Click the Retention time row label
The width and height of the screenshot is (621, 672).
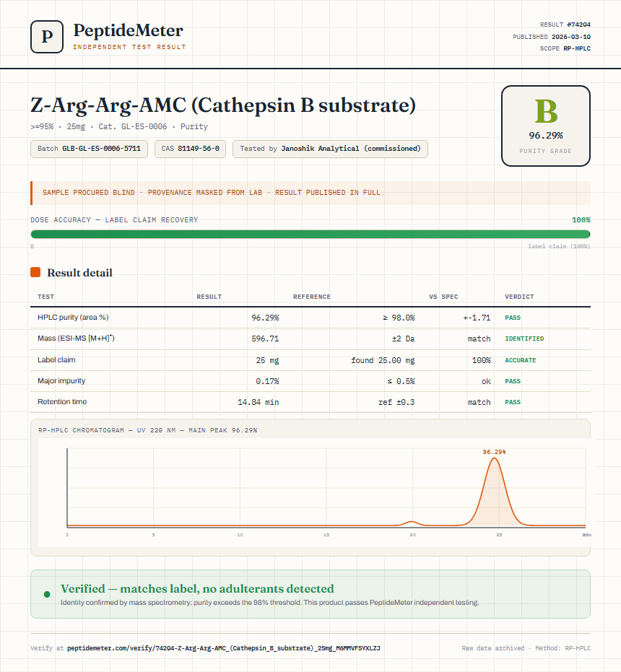(62, 401)
